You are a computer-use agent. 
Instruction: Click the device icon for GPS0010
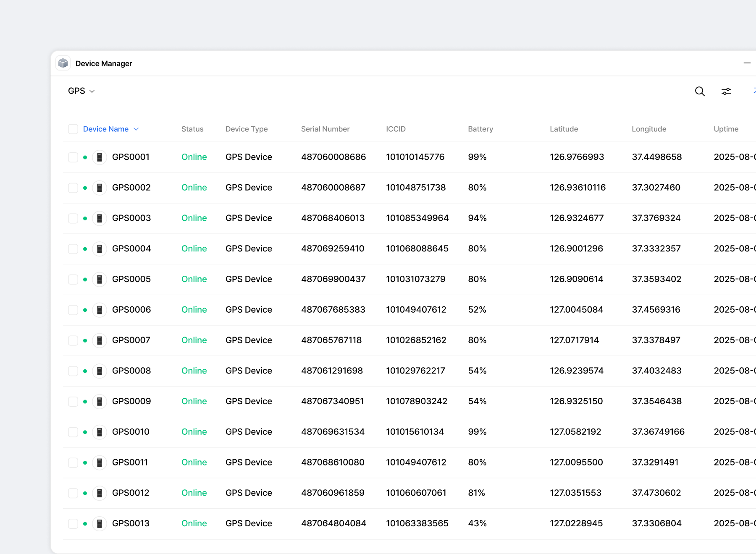coord(100,432)
